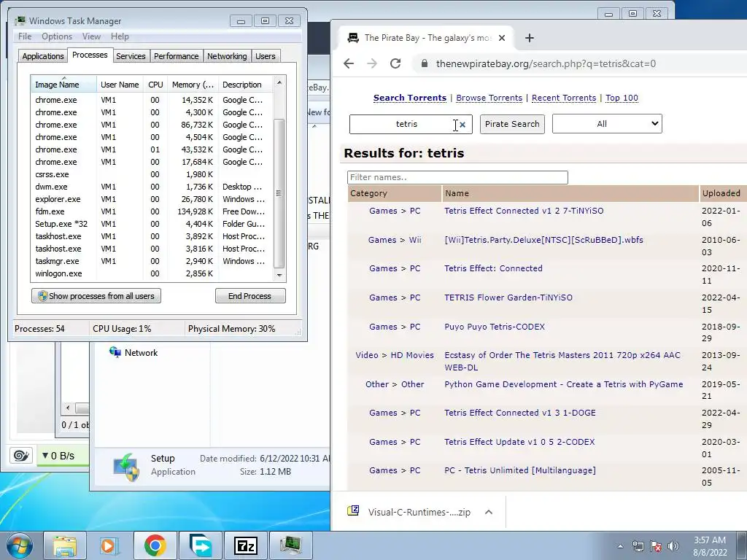Select the taskmgr.exe process row
Screen dimensions: 747x560
pyautogui.click(x=152, y=261)
